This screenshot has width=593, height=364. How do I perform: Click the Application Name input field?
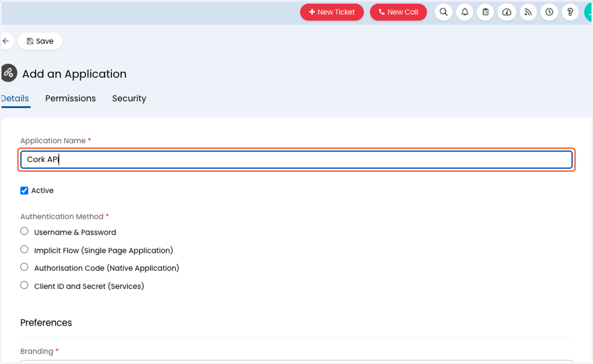click(x=296, y=160)
